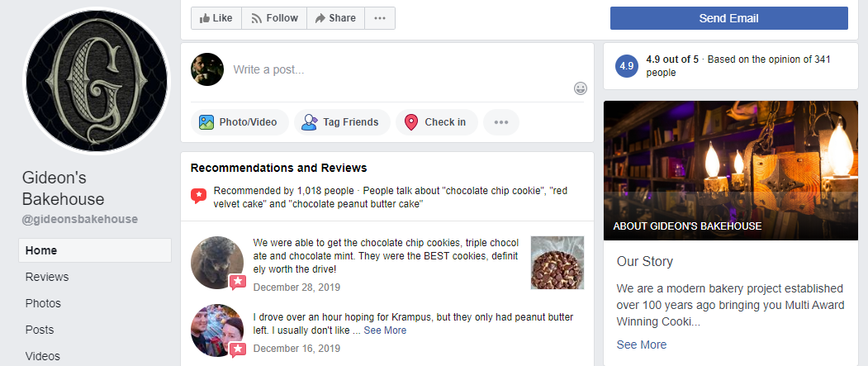The width and height of the screenshot is (868, 366).
Task: Open the Share options
Action: click(x=334, y=18)
